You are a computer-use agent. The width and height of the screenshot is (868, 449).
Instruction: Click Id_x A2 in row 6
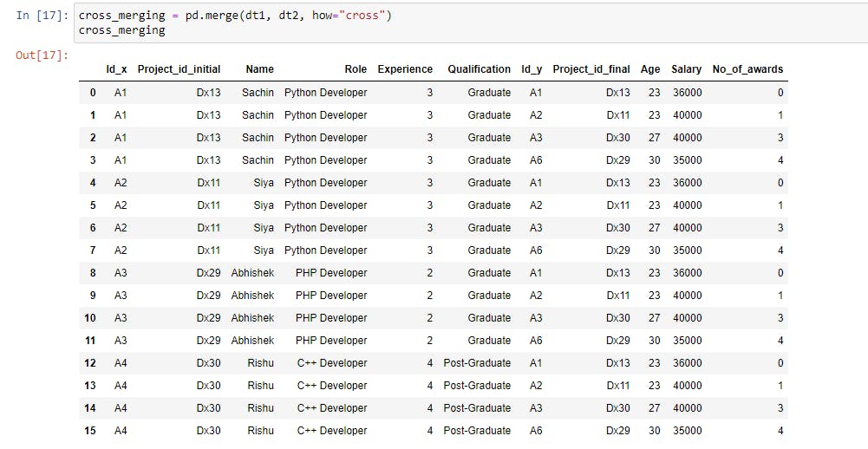click(121, 228)
